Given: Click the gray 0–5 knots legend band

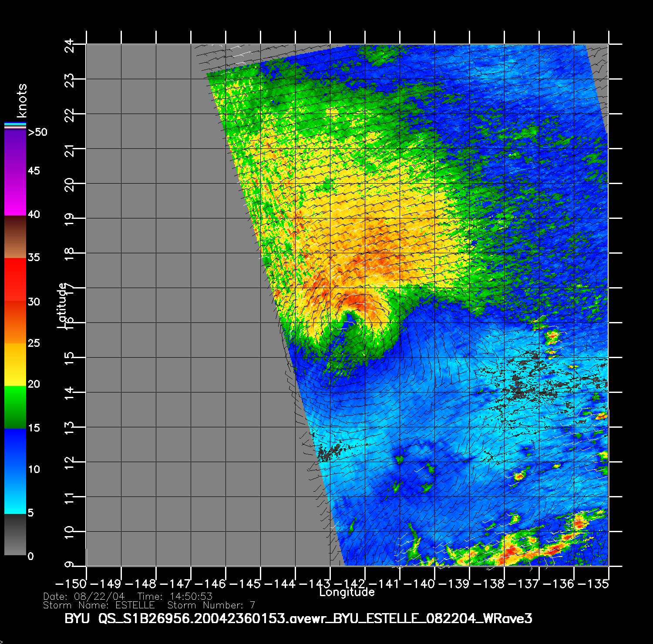Looking at the screenshot, I should (x=15, y=535).
